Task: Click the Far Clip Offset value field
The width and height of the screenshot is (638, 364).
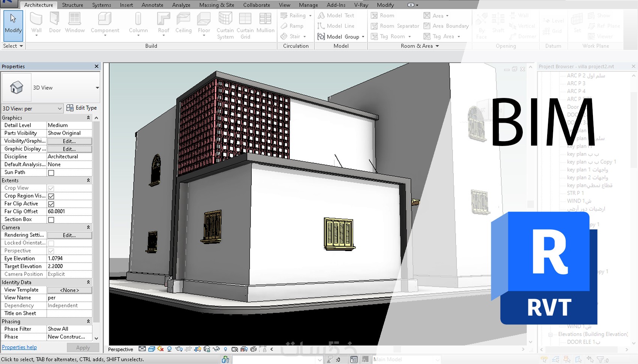Action: click(x=69, y=212)
